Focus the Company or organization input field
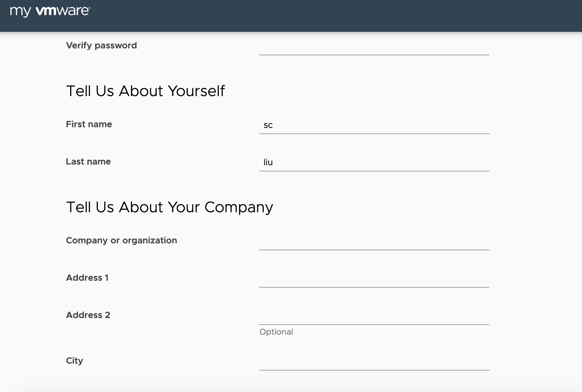Image resolution: width=582 pixels, height=392 pixels. pos(374,241)
